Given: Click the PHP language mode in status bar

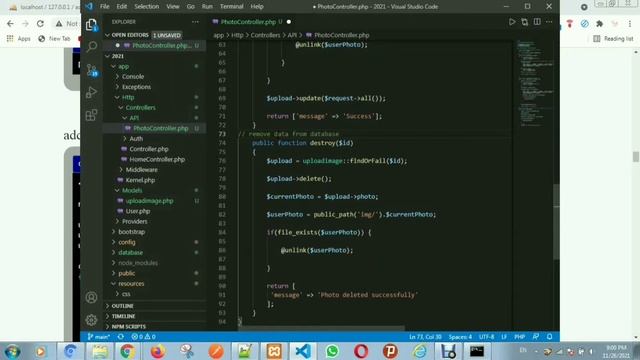Looking at the screenshot, I should tap(519, 337).
